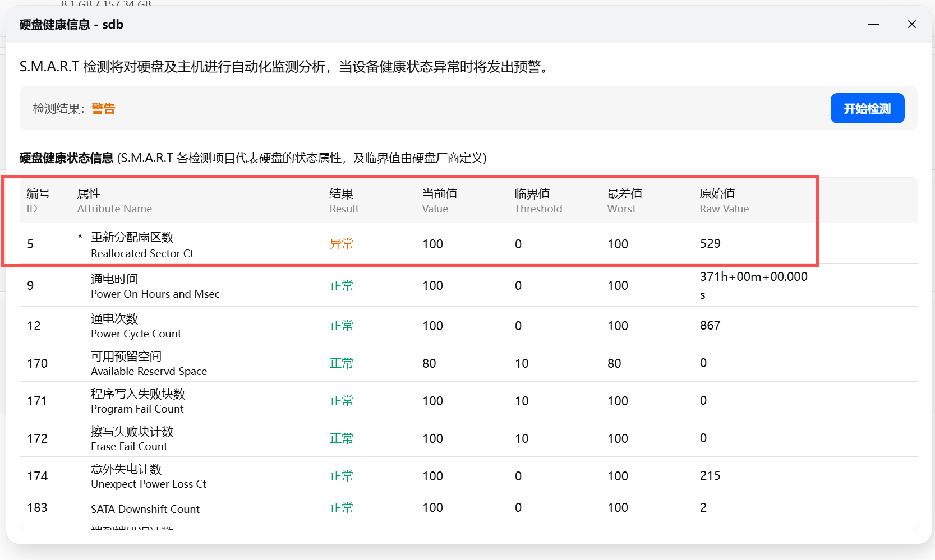Select the Unexpect Power Loss Ct row
The height and width of the screenshot is (560, 935).
[148, 476]
